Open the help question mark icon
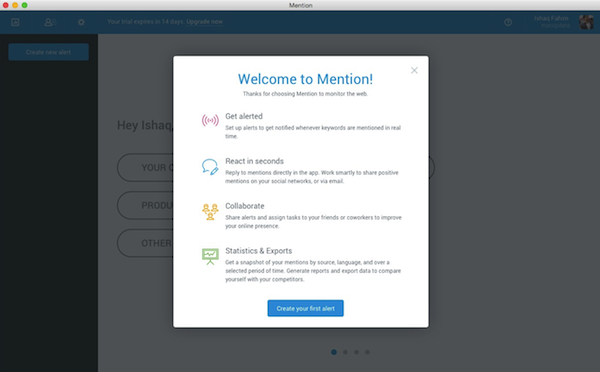 (x=508, y=22)
